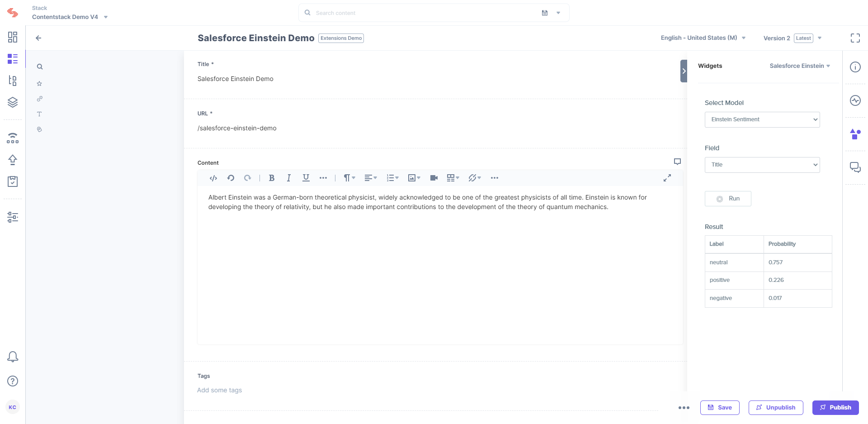Open saved searches icon in search bar
Screen dimensions: 868x424
(x=545, y=13)
